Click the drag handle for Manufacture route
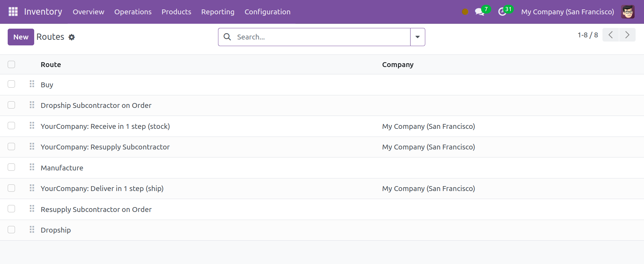Image resolution: width=644 pixels, height=264 pixels. [32, 167]
